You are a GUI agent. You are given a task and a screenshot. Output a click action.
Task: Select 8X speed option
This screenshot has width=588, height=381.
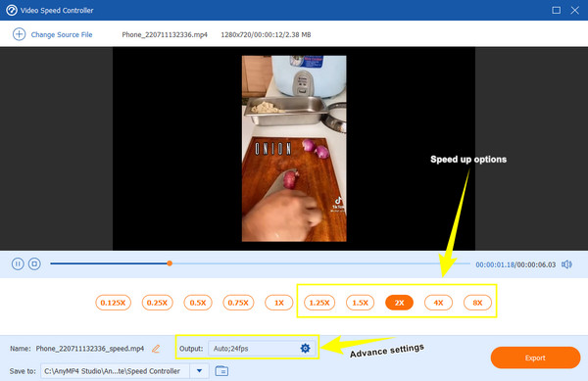click(x=477, y=303)
